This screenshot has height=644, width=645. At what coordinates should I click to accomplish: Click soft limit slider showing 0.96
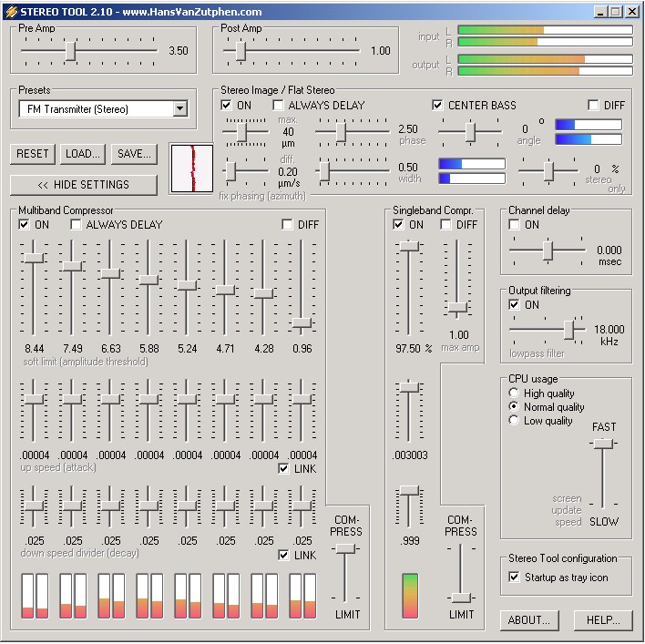coord(302,322)
